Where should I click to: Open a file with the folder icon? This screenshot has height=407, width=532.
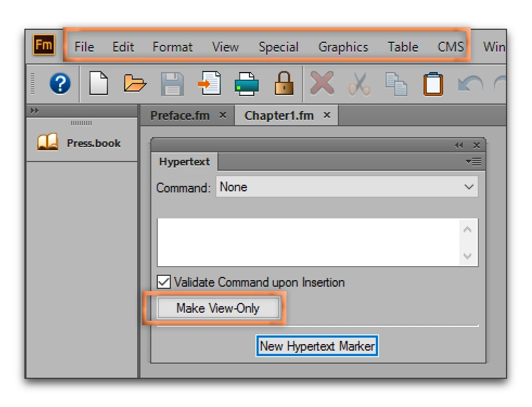[135, 83]
